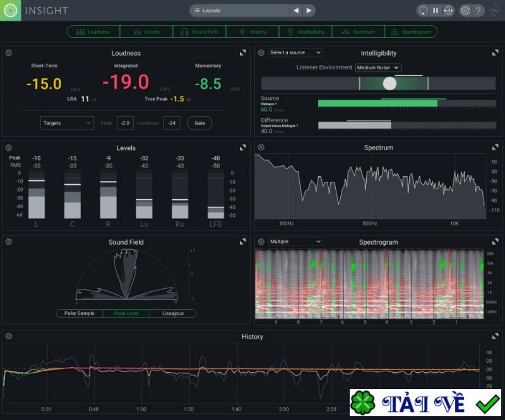Open the Levels panel settings gear
The width and height of the screenshot is (505, 420).
pos(8,148)
